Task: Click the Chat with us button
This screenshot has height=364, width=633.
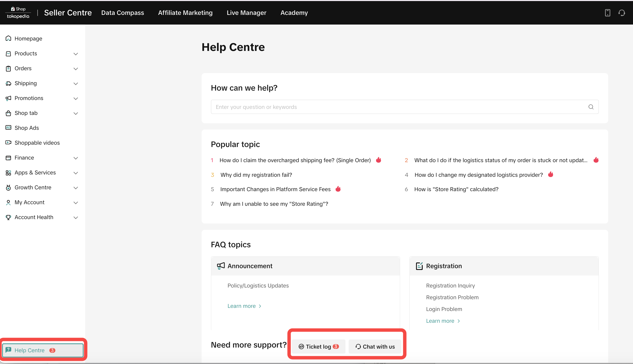Action: pyautogui.click(x=375, y=347)
